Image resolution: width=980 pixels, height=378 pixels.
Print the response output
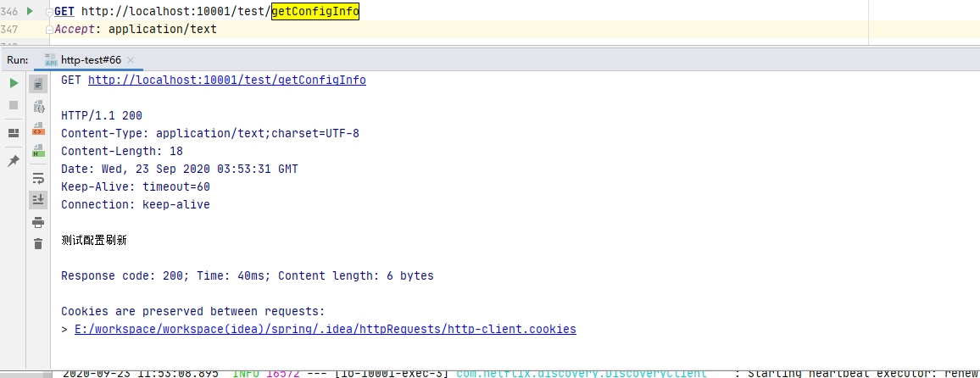(38, 222)
